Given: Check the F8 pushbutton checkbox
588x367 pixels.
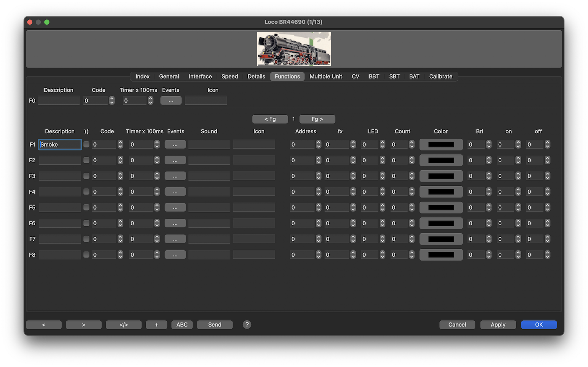Looking at the screenshot, I should (x=87, y=255).
